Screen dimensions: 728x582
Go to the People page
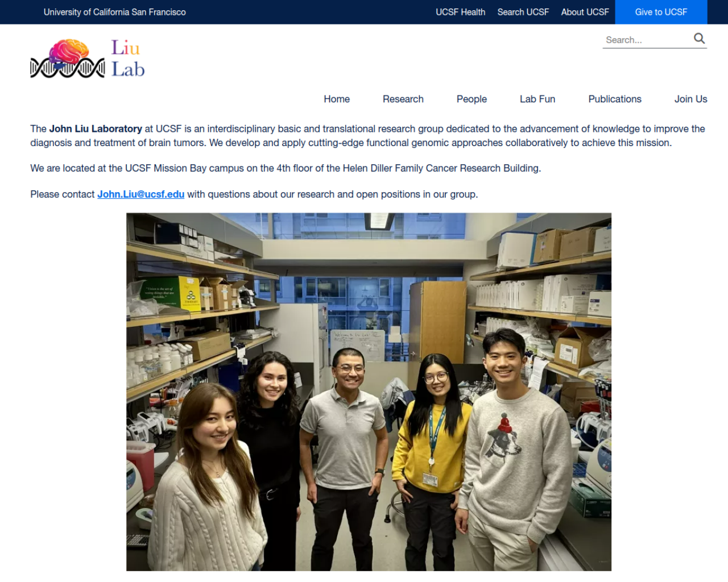471,99
